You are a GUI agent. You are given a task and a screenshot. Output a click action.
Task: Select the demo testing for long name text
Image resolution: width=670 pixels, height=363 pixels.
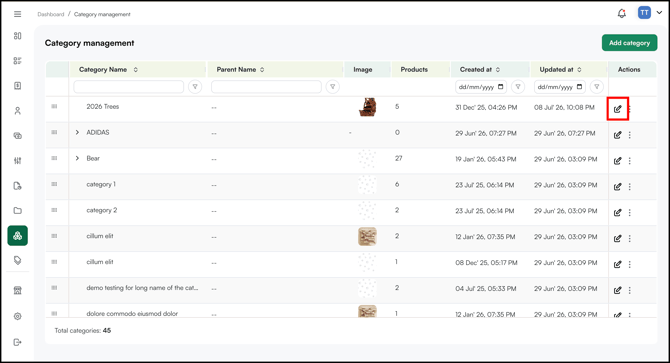tap(142, 288)
